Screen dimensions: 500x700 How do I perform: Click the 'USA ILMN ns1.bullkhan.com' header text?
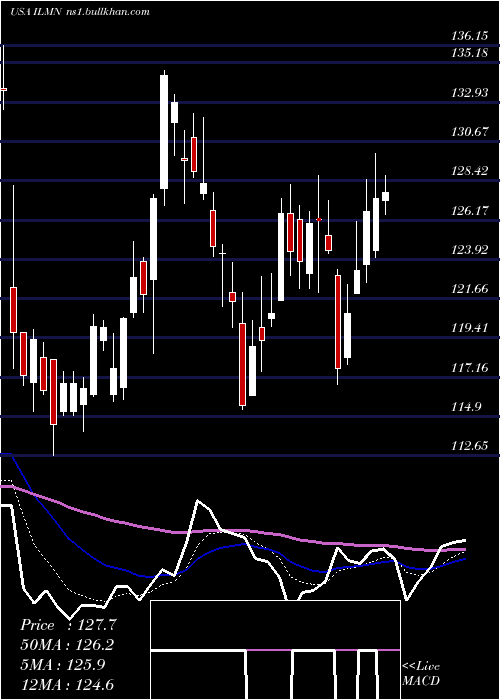click(80, 12)
